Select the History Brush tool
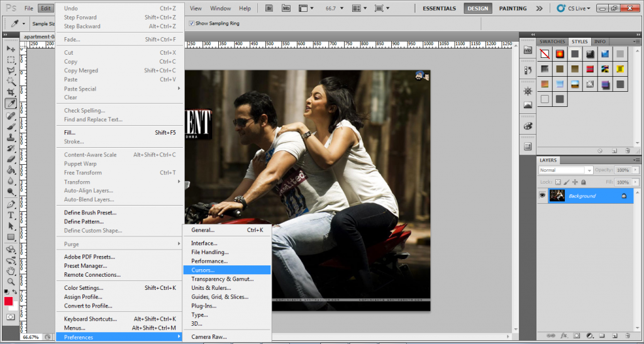The image size is (644, 344). pos(11,148)
